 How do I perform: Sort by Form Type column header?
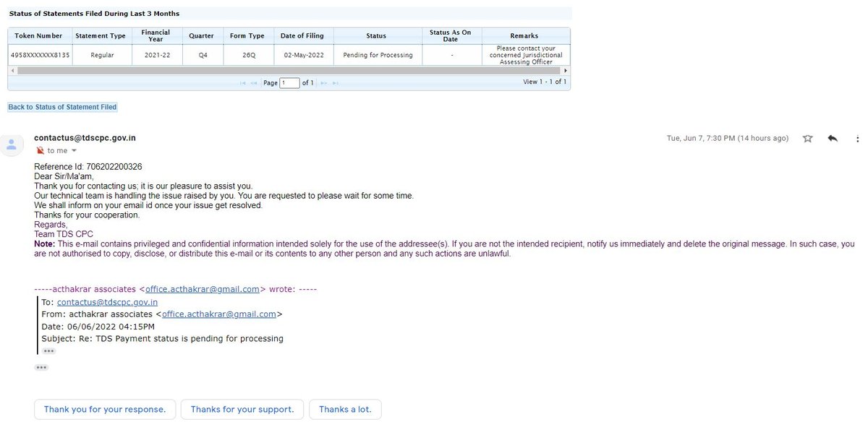point(247,36)
